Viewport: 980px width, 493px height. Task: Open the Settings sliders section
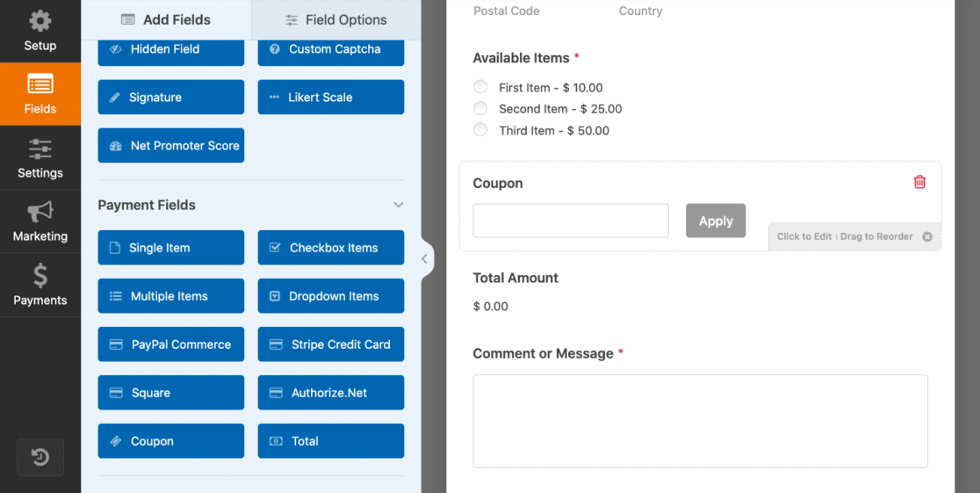click(40, 159)
